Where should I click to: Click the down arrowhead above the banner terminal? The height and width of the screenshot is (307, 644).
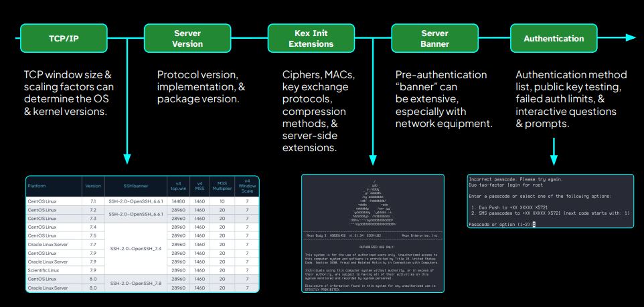click(x=373, y=159)
